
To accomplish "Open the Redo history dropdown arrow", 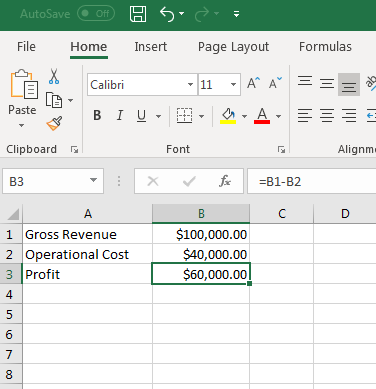I will coord(216,14).
